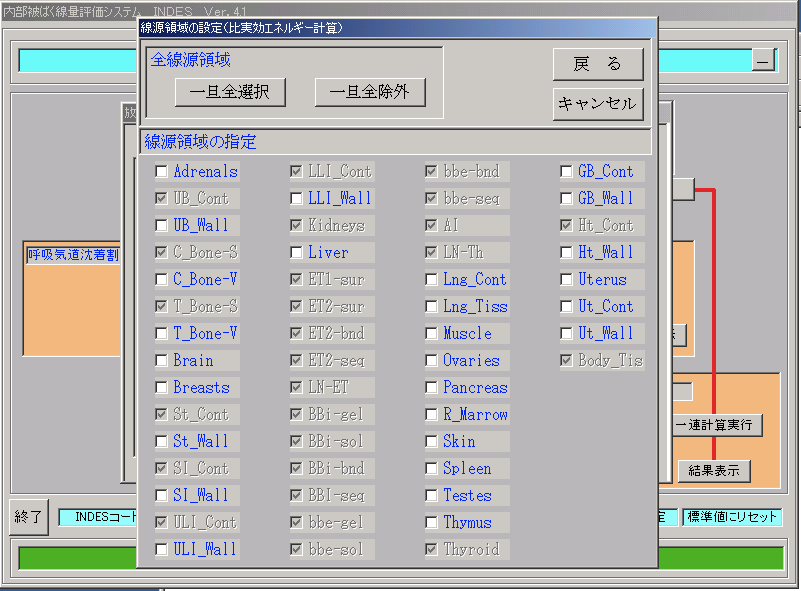
Task: Enable the Adrenals checkbox
Action: click(x=161, y=172)
